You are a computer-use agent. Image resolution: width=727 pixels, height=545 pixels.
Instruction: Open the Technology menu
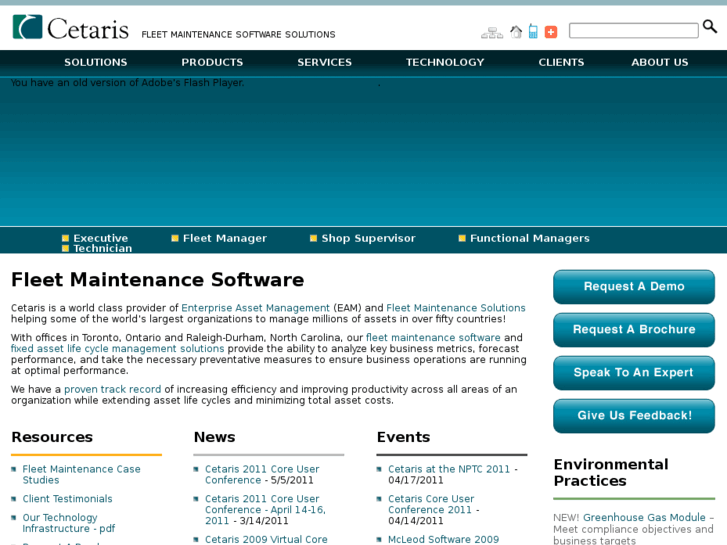[x=445, y=62]
